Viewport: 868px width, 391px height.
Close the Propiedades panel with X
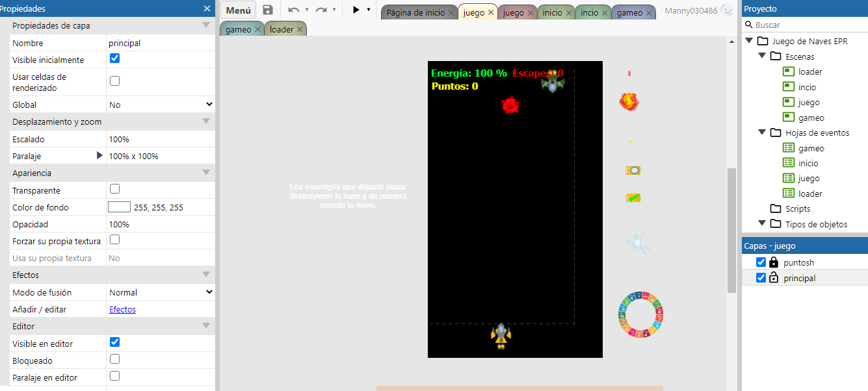[207, 8]
